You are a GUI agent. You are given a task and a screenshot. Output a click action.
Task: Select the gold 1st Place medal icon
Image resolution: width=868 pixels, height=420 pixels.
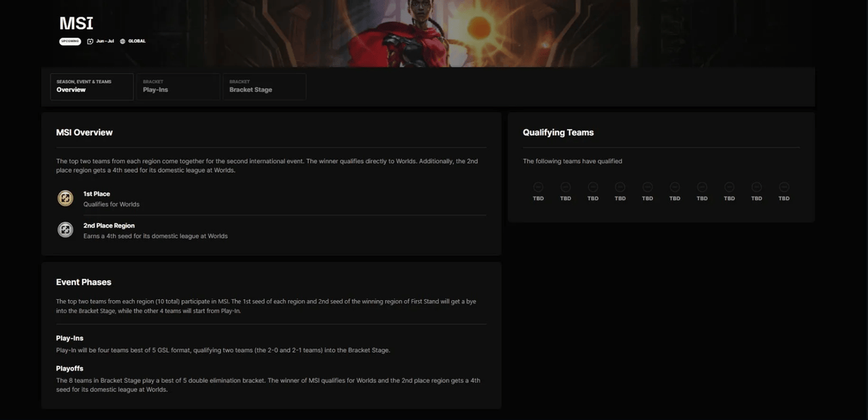pos(65,198)
